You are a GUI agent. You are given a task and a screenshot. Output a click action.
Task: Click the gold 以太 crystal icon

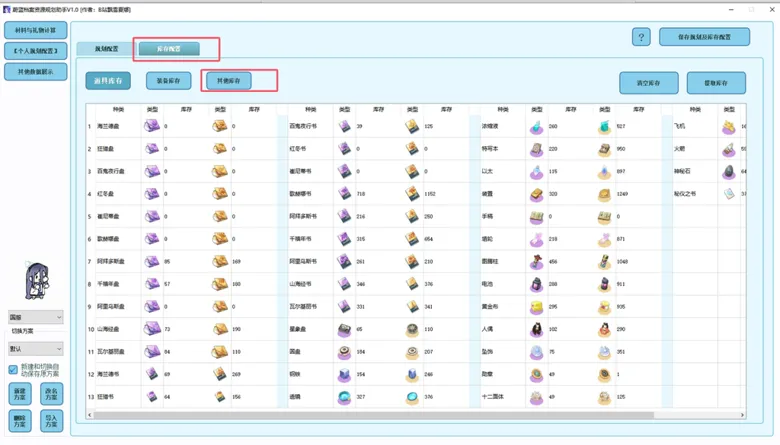point(604,172)
